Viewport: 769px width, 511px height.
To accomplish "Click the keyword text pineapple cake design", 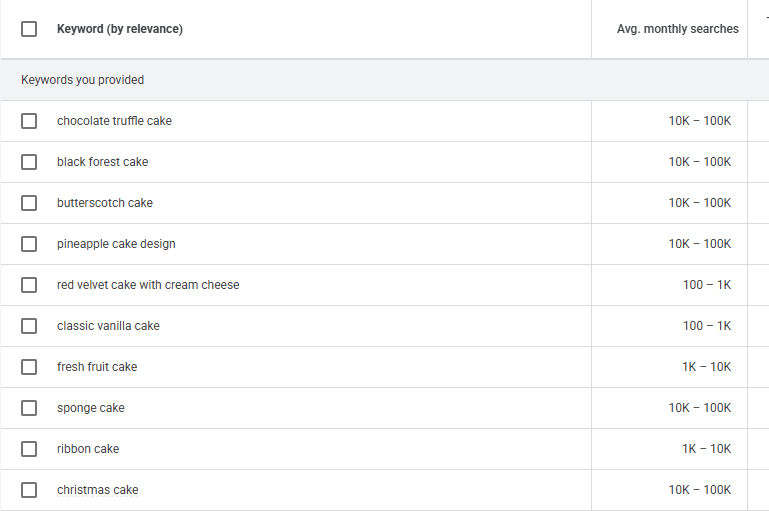I will tap(116, 244).
